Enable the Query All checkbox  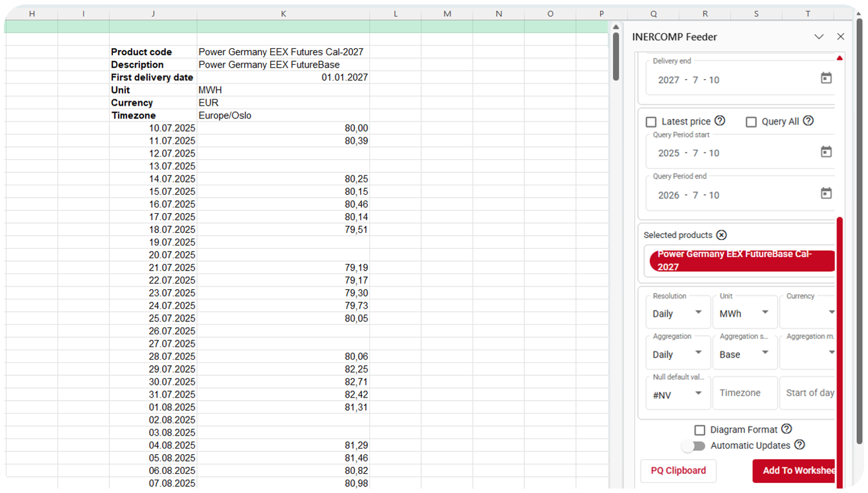click(x=751, y=122)
